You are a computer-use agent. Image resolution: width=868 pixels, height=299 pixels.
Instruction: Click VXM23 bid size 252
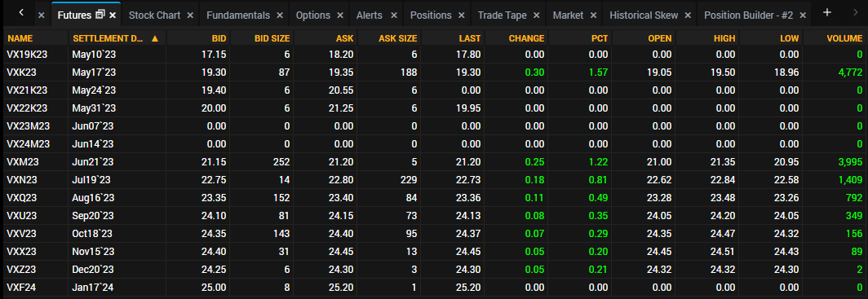(282, 162)
